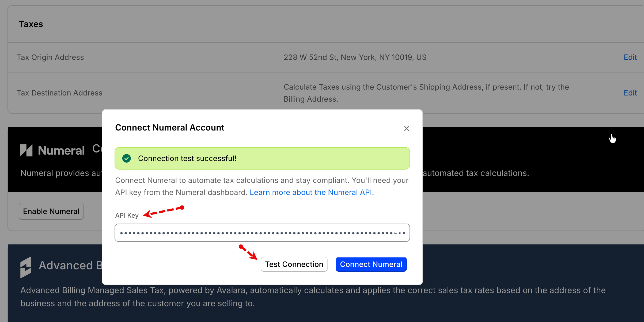Close the Connect Numeral Account dialog
Screen dimensions: 644x322
(407, 129)
